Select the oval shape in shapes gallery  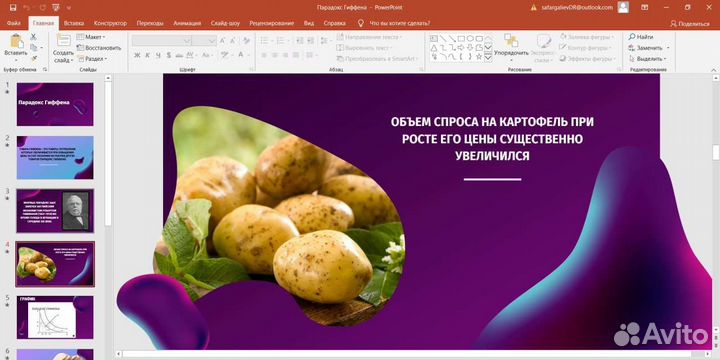[x=470, y=39]
